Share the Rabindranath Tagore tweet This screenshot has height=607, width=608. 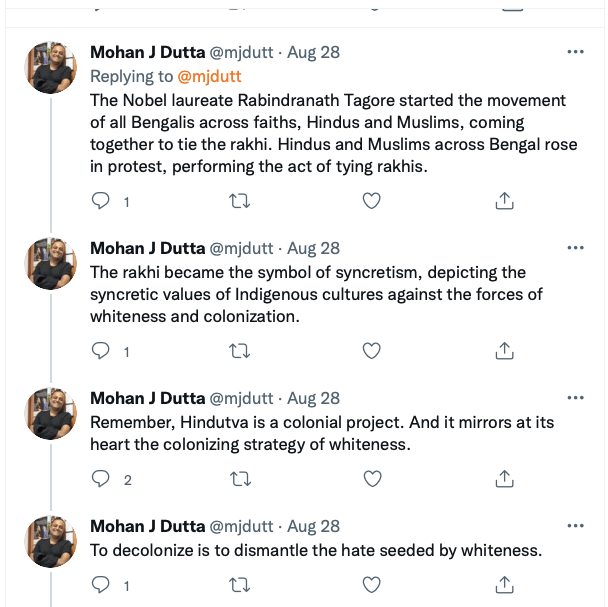pos(505,201)
